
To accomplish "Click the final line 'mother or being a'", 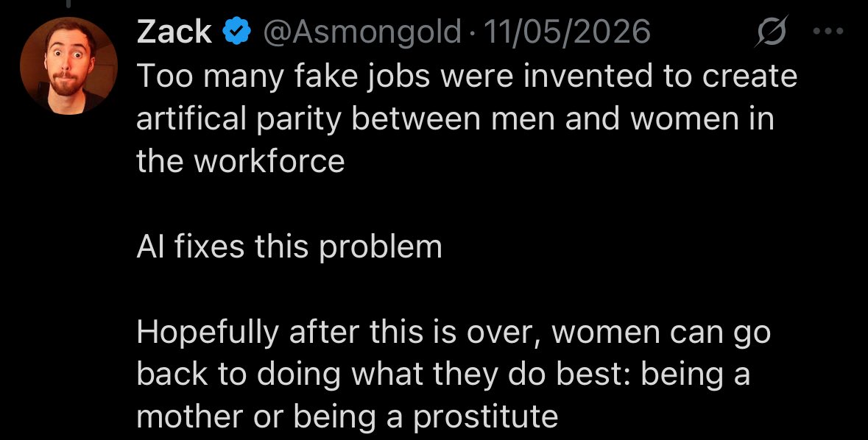I will click(347, 418).
